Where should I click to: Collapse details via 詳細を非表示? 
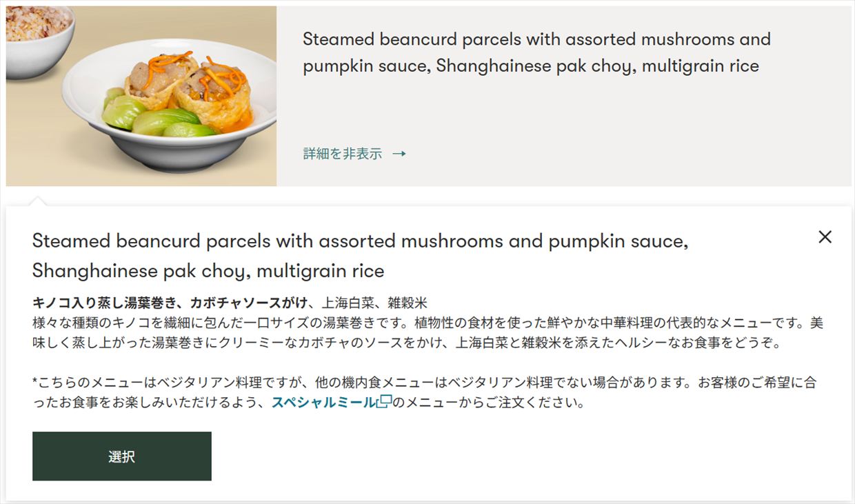[343, 154]
